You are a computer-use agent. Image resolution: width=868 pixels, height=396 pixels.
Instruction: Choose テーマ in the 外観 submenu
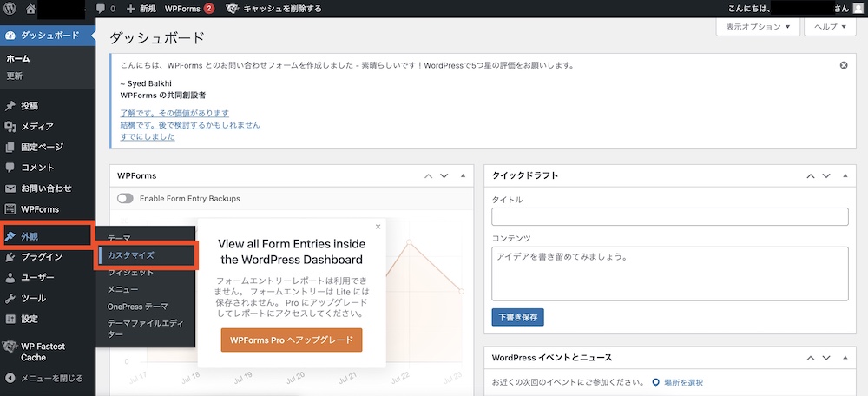coord(119,237)
